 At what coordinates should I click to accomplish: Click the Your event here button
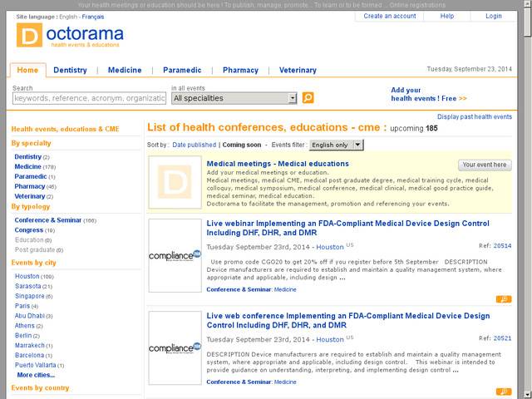pos(485,165)
